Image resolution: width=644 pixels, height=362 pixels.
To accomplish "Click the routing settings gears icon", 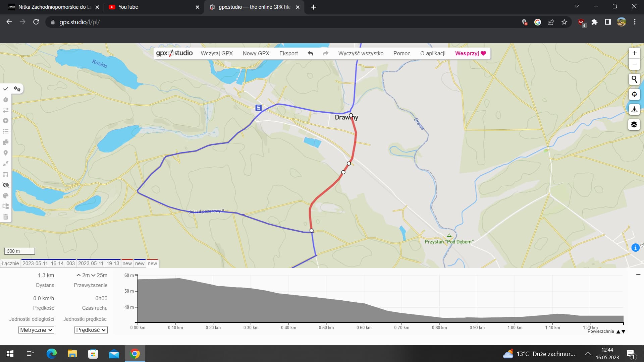I will tap(17, 89).
